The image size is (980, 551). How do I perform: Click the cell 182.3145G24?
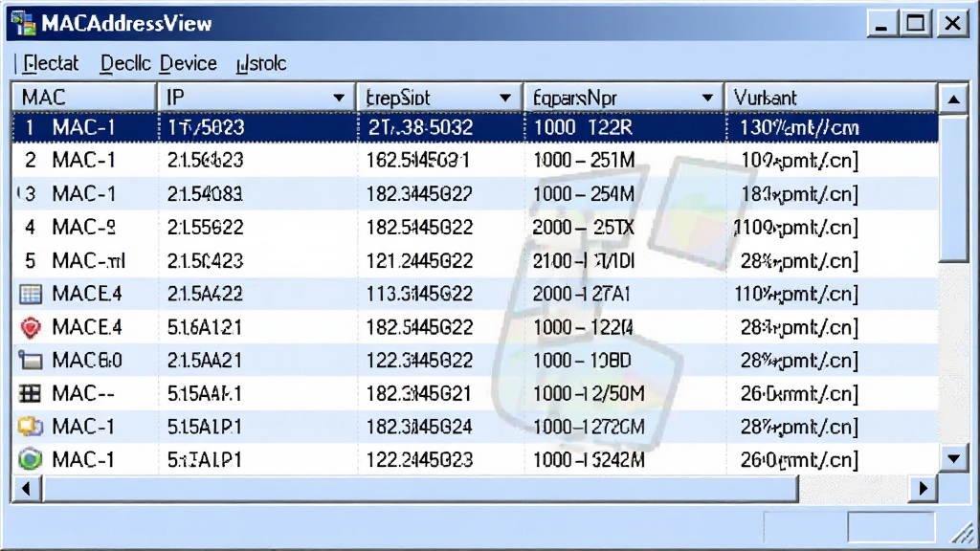pyautogui.click(x=419, y=427)
